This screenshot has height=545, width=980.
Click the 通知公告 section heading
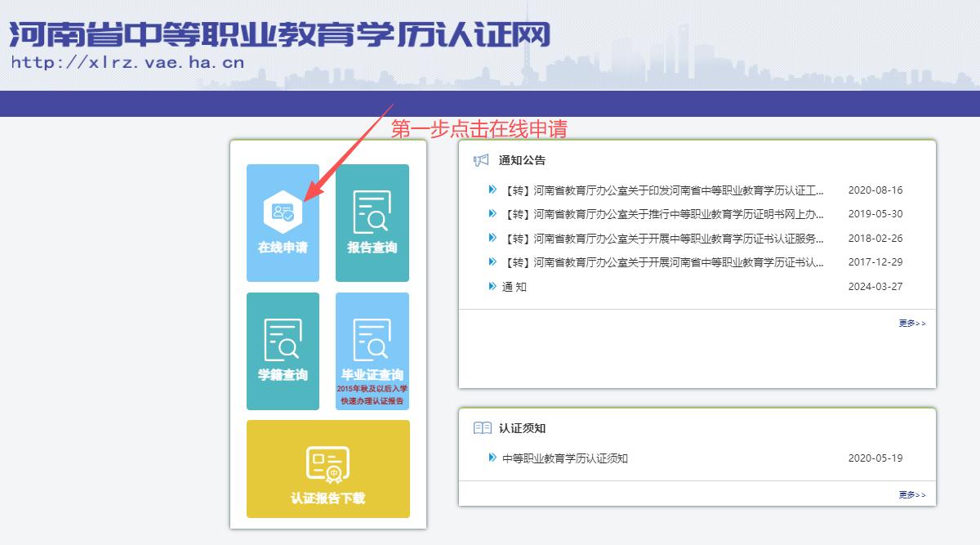(522, 160)
